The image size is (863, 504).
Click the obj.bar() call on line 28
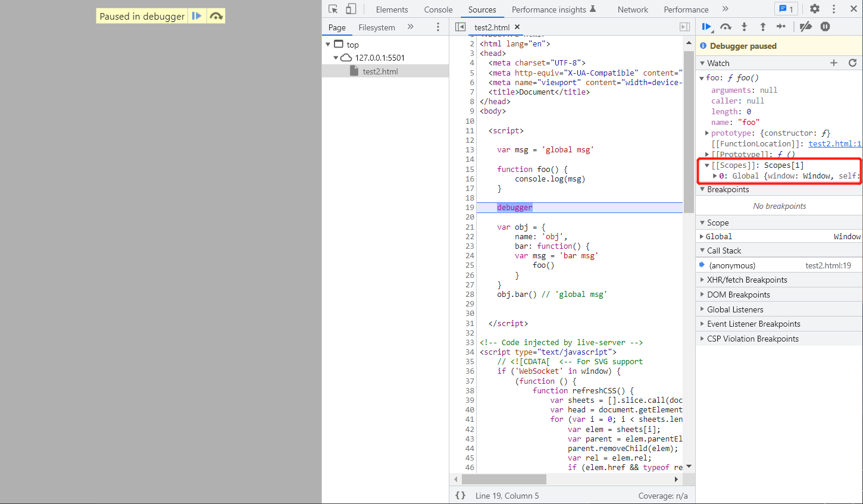click(x=517, y=295)
